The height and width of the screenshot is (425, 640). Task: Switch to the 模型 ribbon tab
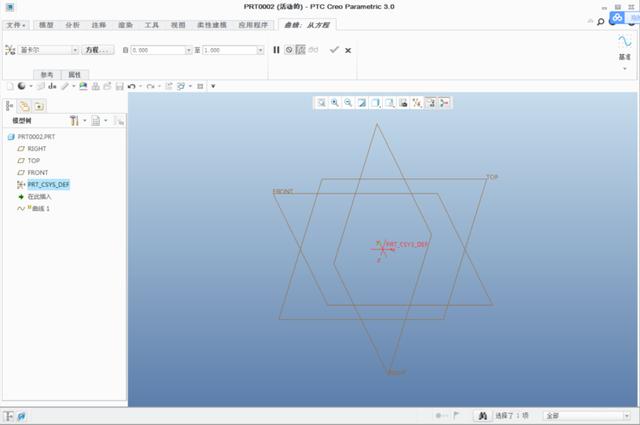(46, 25)
